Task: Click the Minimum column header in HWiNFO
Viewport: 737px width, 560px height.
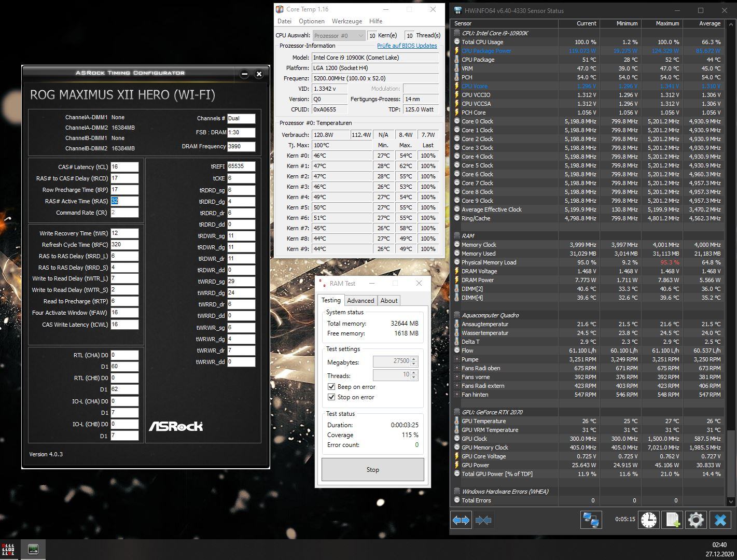Action: [620, 23]
